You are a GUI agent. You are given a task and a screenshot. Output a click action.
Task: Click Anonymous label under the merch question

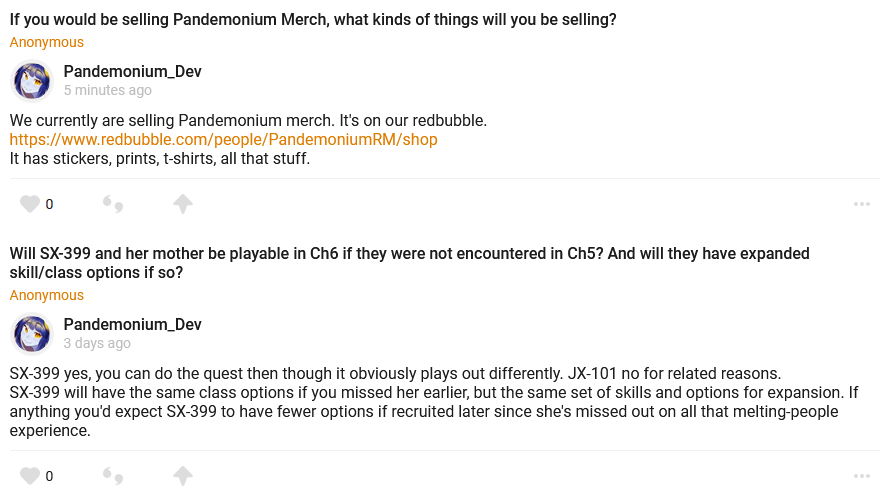[x=47, y=42]
